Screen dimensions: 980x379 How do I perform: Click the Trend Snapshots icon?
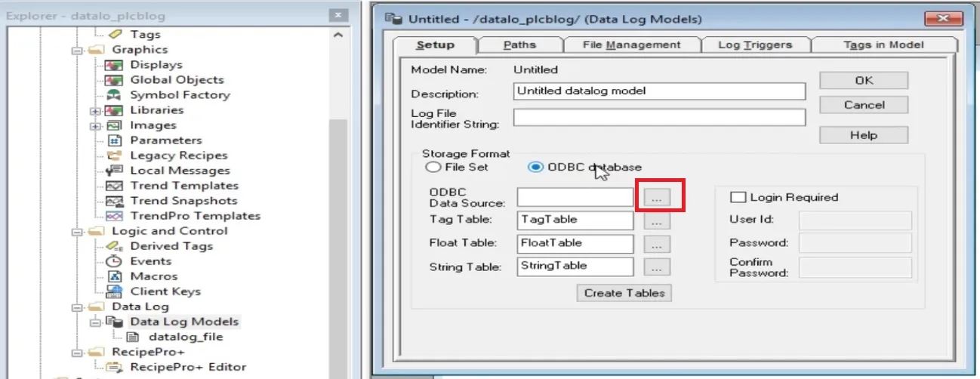pos(115,201)
